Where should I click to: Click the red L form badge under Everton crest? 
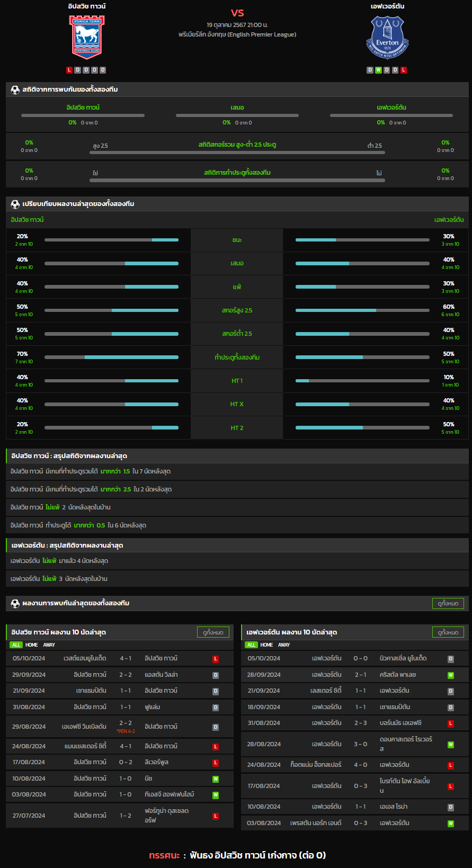pyautogui.click(x=404, y=70)
